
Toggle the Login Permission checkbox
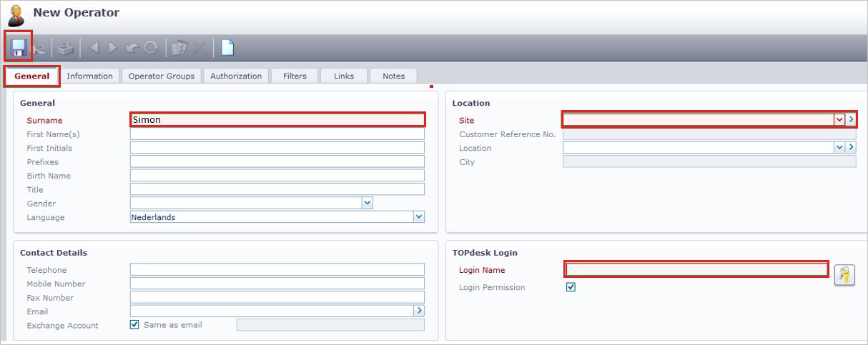571,287
